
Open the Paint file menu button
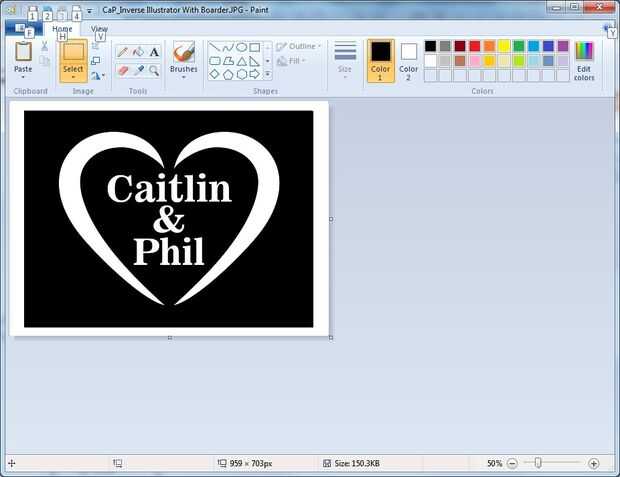pyautogui.click(x=24, y=28)
